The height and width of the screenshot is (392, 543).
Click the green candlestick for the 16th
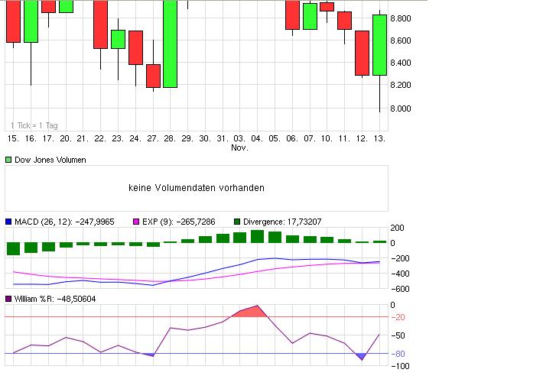click(x=31, y=21)
